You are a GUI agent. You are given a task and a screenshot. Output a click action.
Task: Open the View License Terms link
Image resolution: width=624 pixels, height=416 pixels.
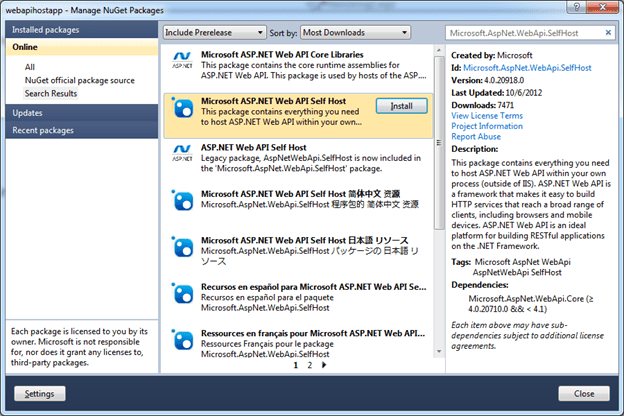pos(487,116)
